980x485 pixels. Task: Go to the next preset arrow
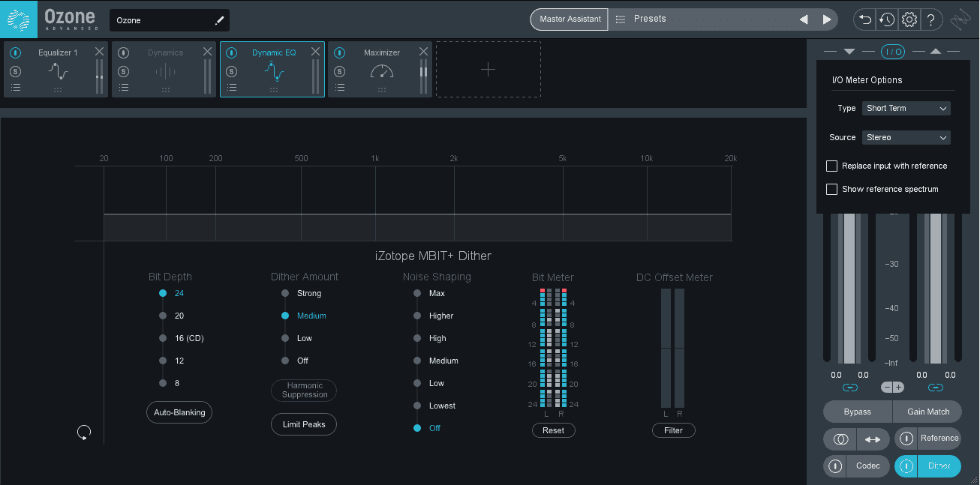click(x=827, y=19)
